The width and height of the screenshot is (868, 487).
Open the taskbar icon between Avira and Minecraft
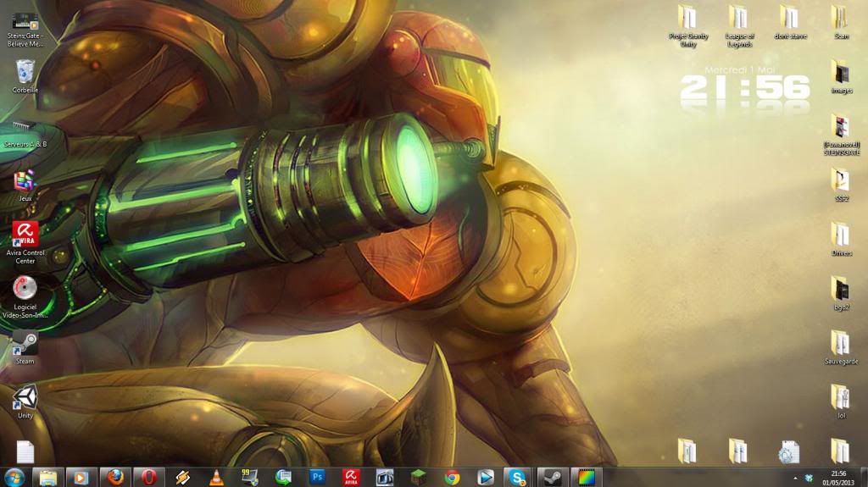385,477
